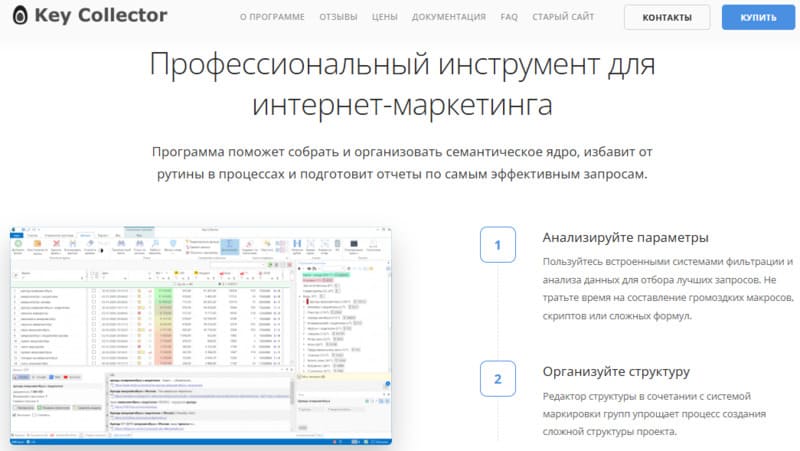Click the Анализируйте параметры heading
Screen dimensions: 800x451
[625, 238]
